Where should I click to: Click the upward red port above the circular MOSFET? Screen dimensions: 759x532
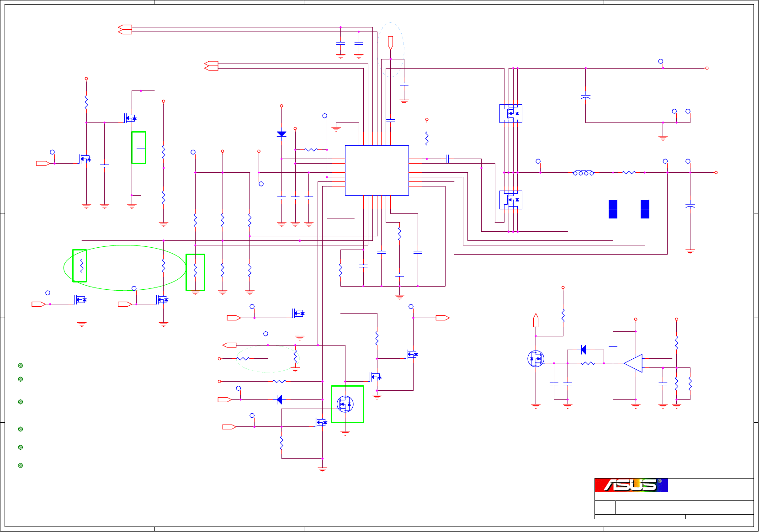pyautogui.click(x=536, y=320)
